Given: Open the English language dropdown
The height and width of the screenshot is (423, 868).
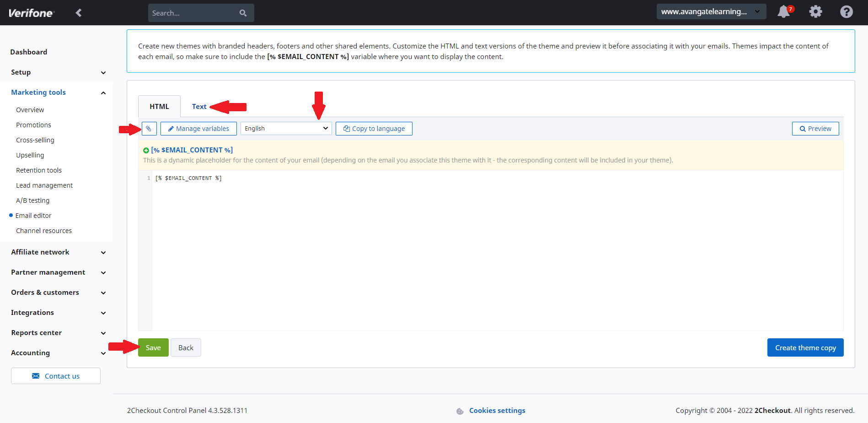Looking at the screenshot, I should 285,128.
